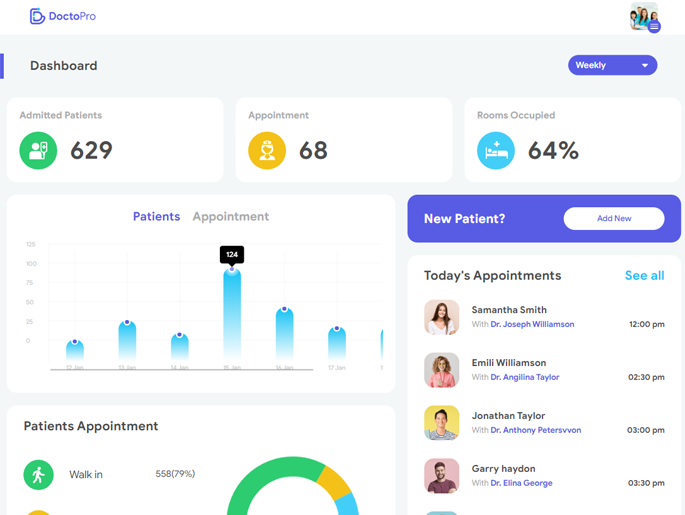Screen dimensions: 685x515
Task: Select the 12 Jan bar data point
Action: pos(75,342)
